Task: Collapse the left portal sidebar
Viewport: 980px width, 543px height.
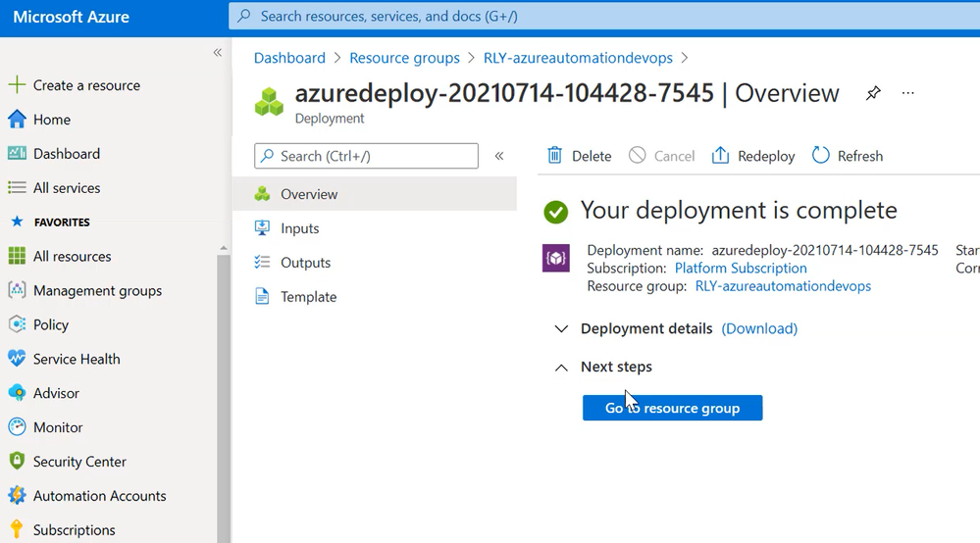Action: pos(218,52)
